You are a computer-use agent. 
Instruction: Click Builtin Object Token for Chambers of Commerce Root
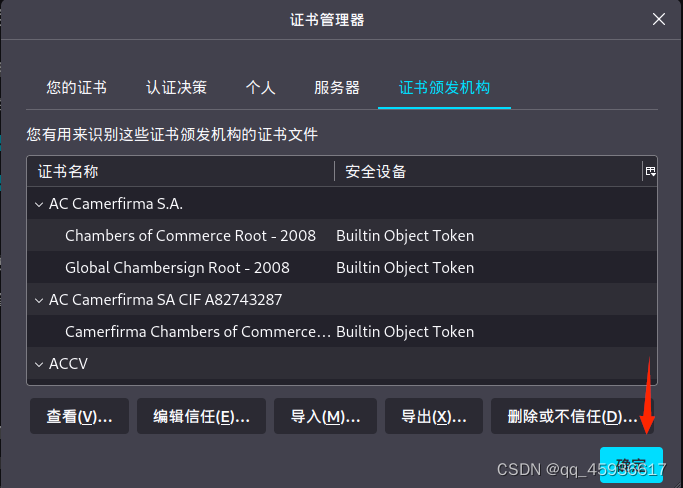[405, 236]
